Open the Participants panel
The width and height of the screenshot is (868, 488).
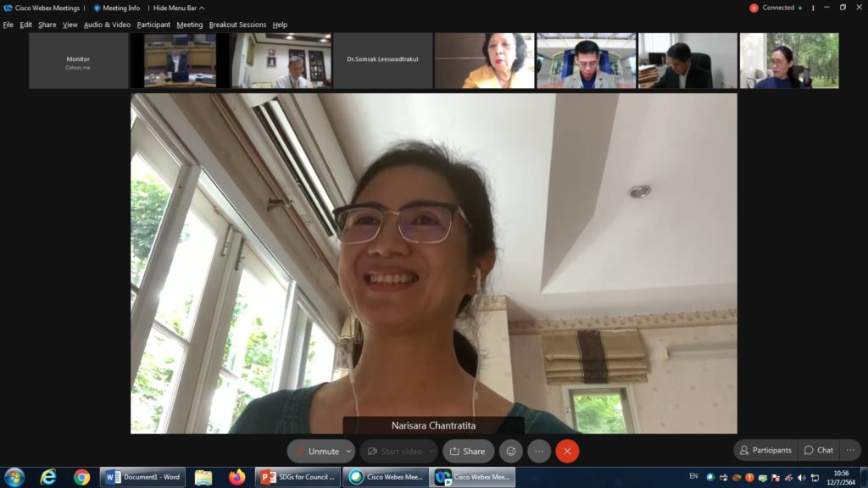[765, 450]
